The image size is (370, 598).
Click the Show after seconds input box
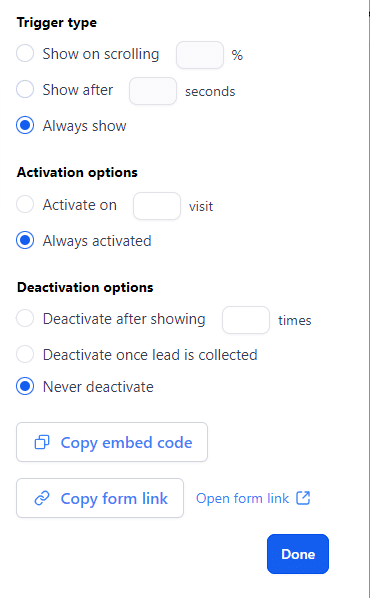153,91
